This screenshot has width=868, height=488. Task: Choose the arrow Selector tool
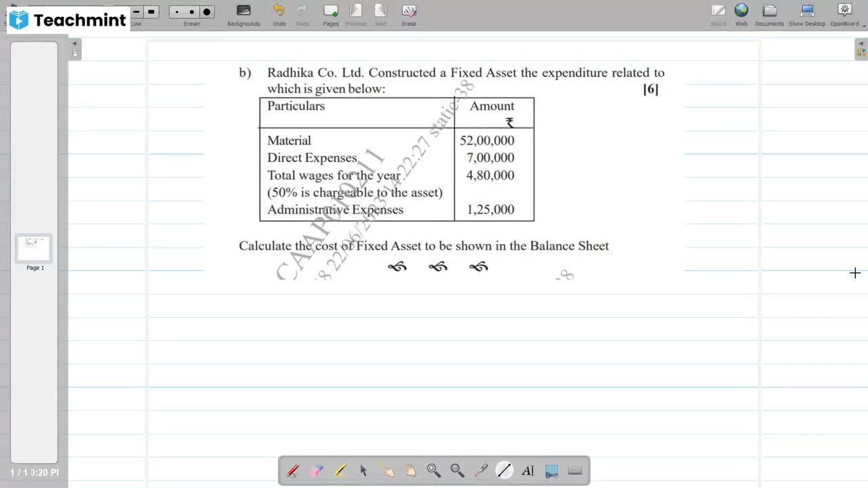363,470
